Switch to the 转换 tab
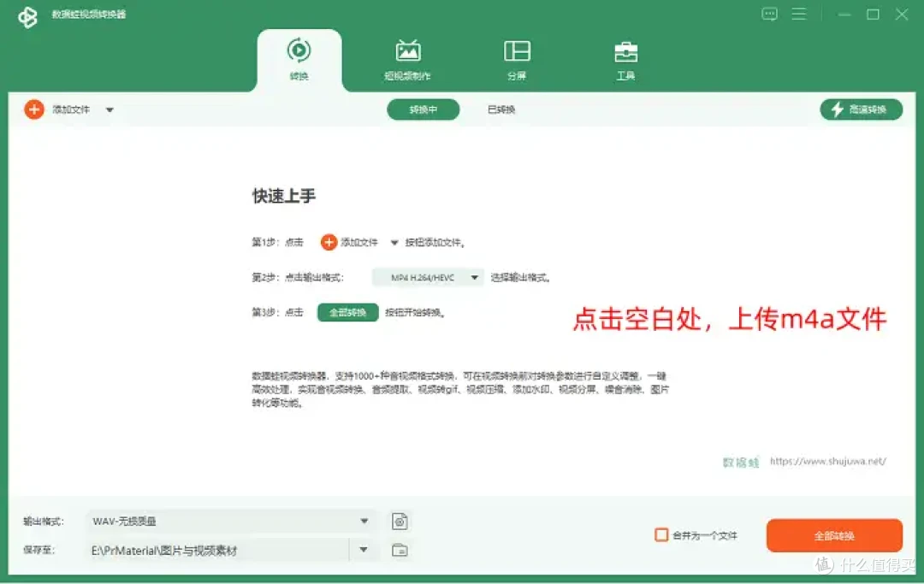Viewport: 924px width, 584px height. (299, 60)
